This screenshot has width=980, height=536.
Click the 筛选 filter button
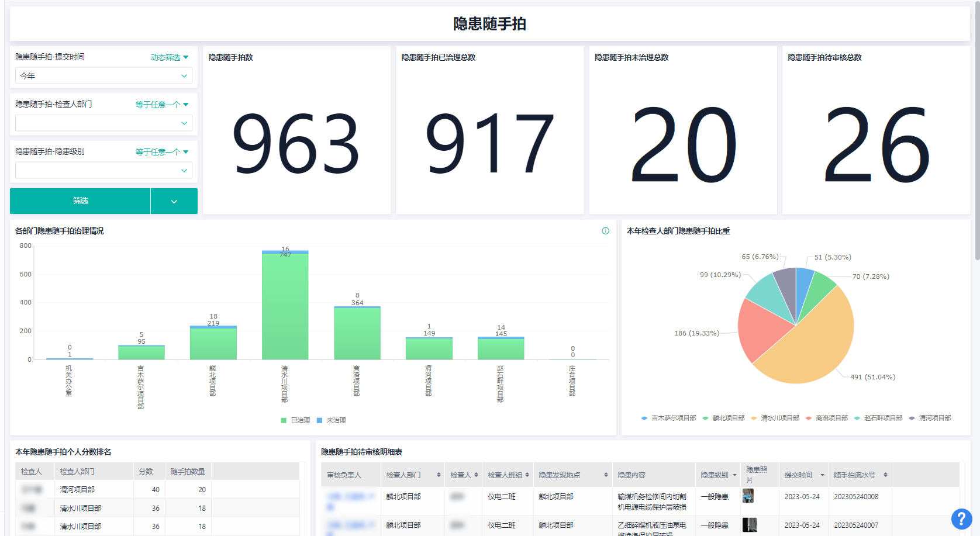coord(80,201)
